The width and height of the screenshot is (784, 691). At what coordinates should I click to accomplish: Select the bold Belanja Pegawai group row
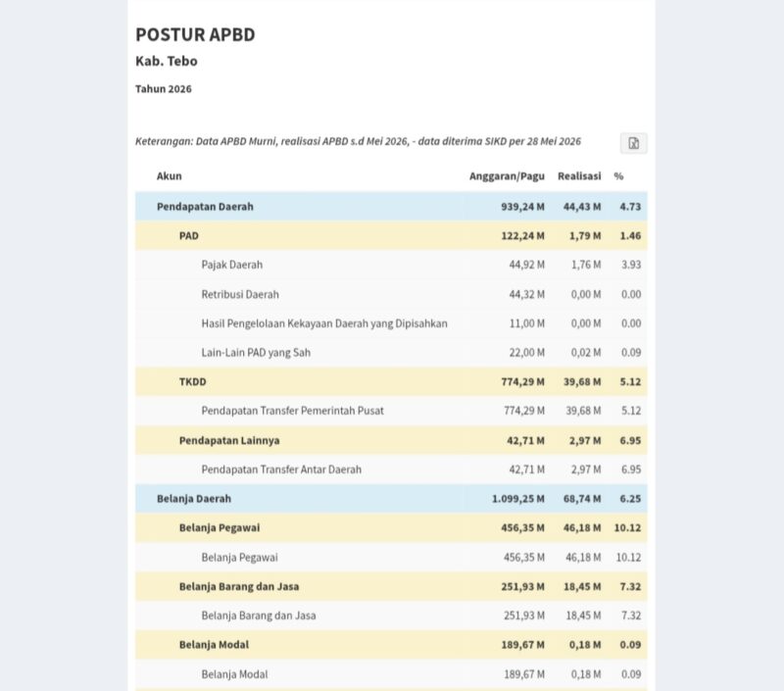point(391,527)
